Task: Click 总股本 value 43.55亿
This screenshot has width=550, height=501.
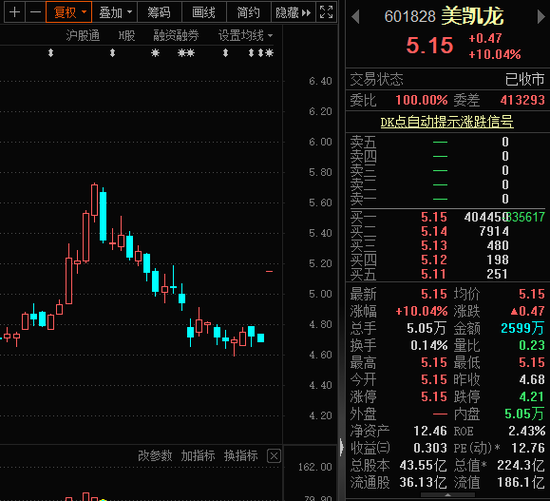Action: coord(423,466)
